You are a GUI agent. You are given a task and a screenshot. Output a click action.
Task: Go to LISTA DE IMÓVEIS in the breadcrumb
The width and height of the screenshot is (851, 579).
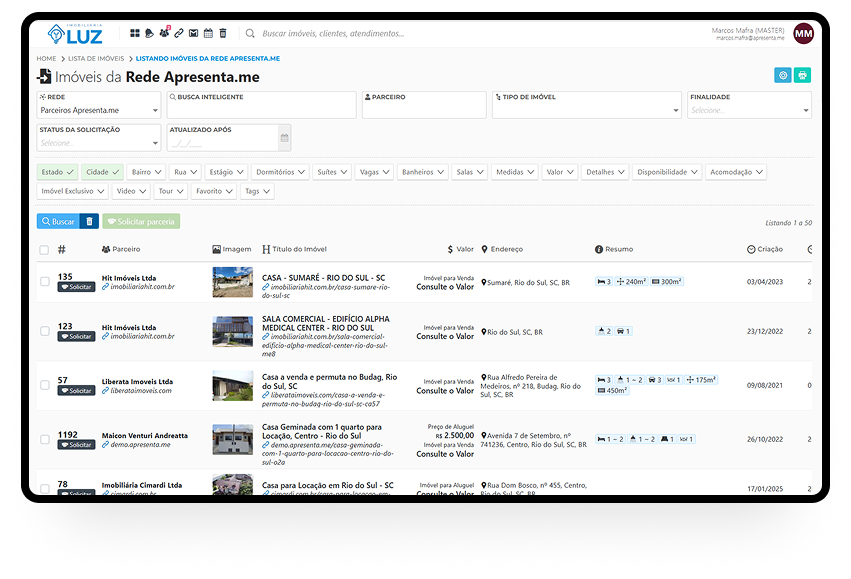96,59
